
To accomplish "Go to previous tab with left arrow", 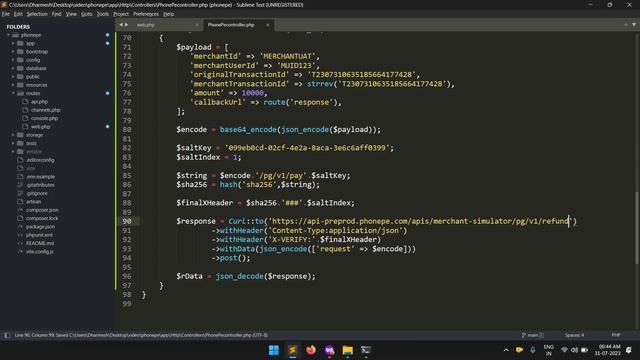I will coord(121,25).
